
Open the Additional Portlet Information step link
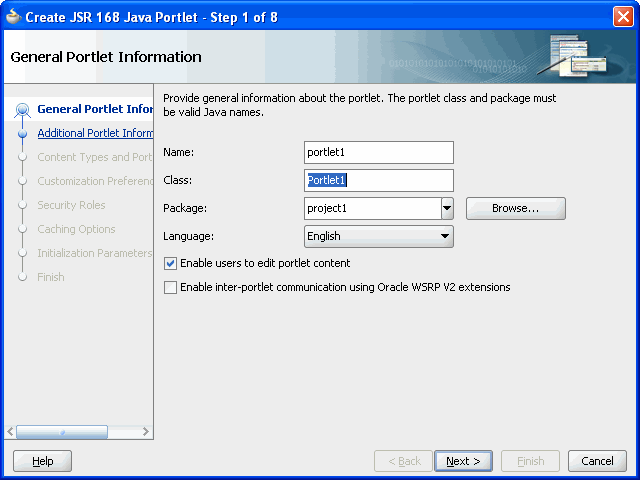[95, 133]
